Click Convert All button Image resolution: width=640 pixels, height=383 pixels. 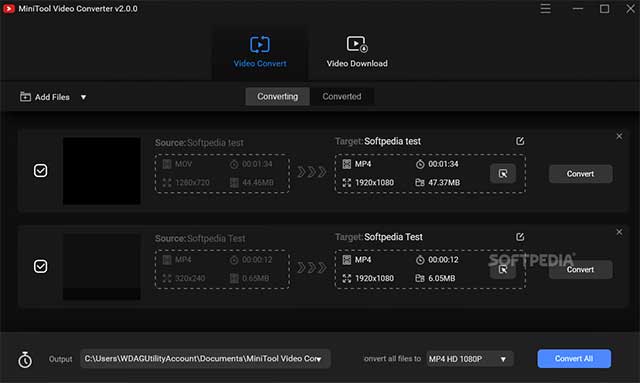[x=574, y=359]
